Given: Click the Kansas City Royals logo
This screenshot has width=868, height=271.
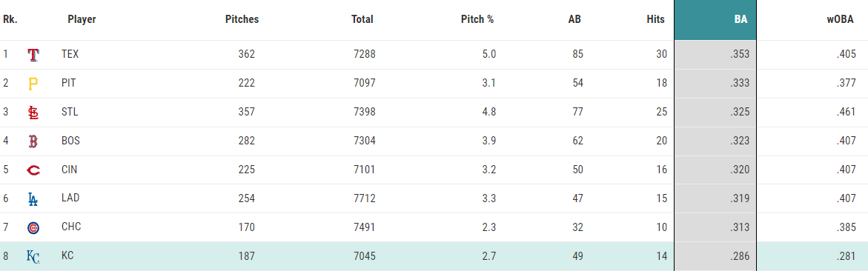Looking at the screenshot, I should tap(33, 256).
